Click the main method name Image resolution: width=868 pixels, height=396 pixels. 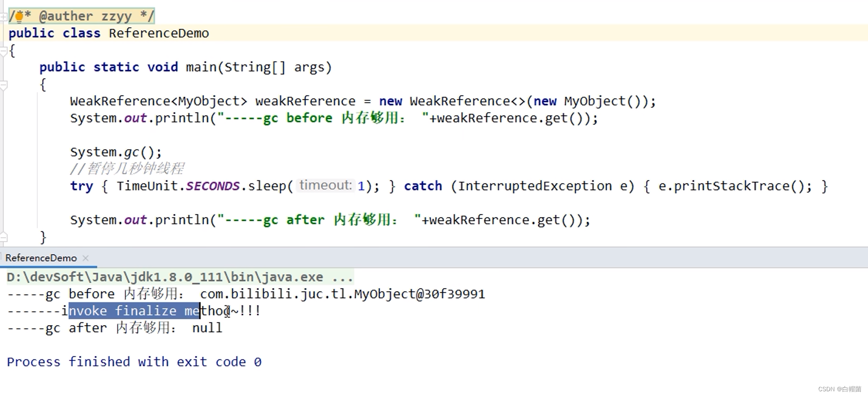coord(201,67)
